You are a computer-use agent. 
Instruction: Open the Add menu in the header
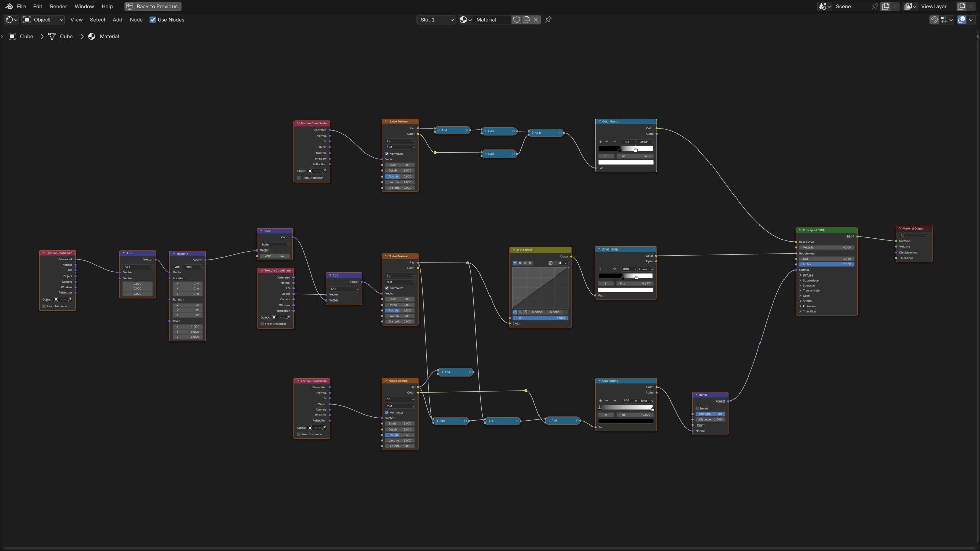[x=117, y=20]
